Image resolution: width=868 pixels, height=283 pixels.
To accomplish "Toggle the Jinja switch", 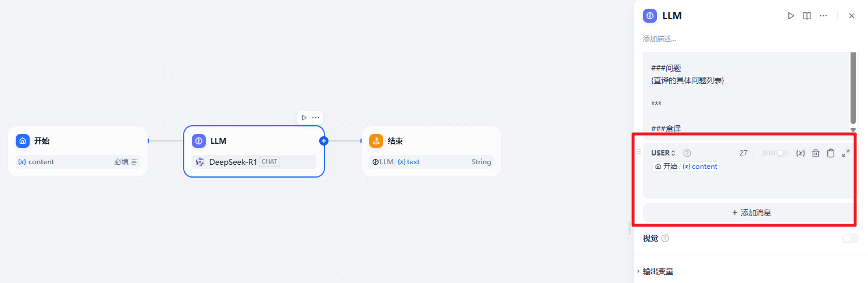I will click(782, 153).
